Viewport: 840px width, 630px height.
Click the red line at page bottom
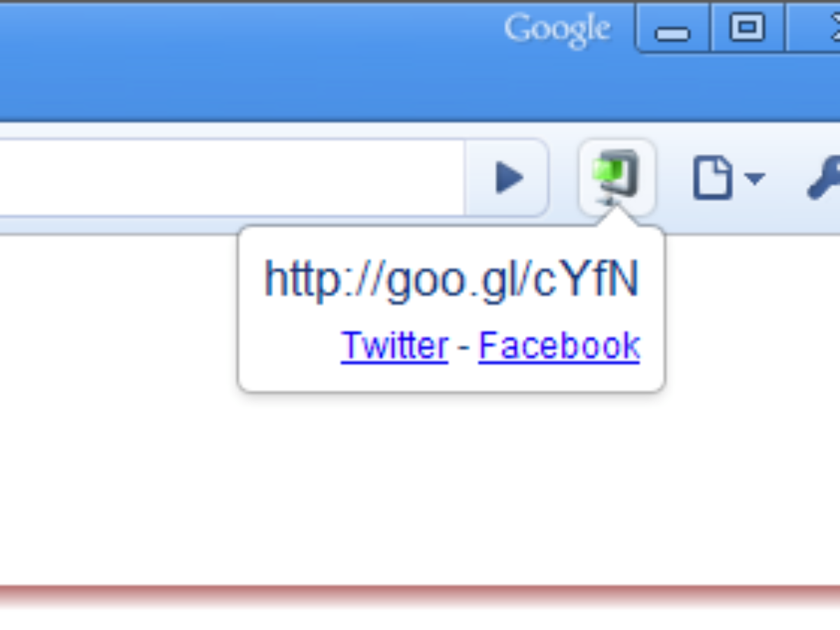coord(420,593)
